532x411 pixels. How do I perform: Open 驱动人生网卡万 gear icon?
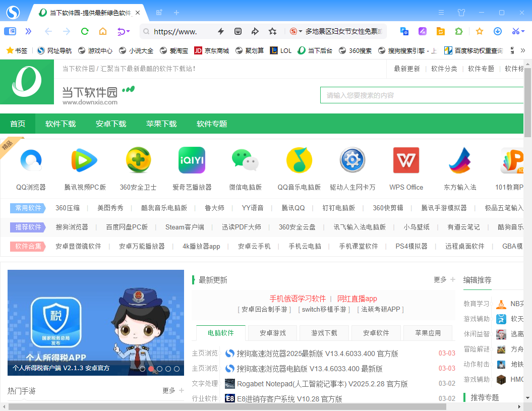pos(352,160)
